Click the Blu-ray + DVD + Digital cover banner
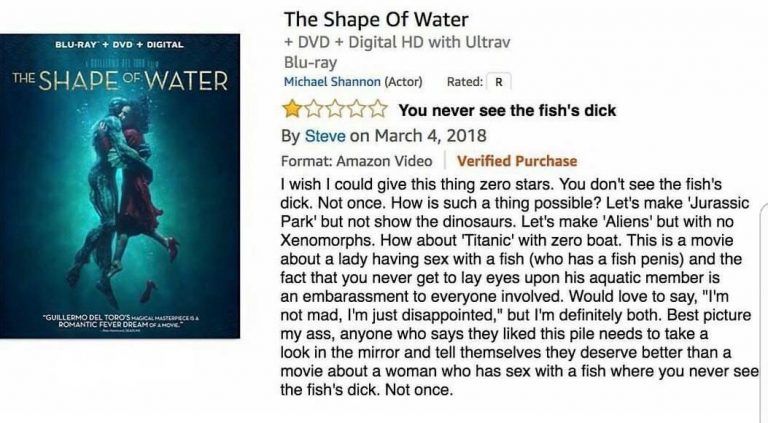The width and height of the screenshot is (768, 423). click(120, 45)
